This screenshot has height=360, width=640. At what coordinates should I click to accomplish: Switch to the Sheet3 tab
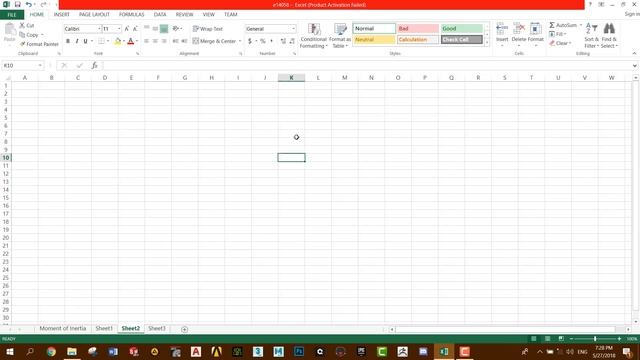click(x=157, y=329)
